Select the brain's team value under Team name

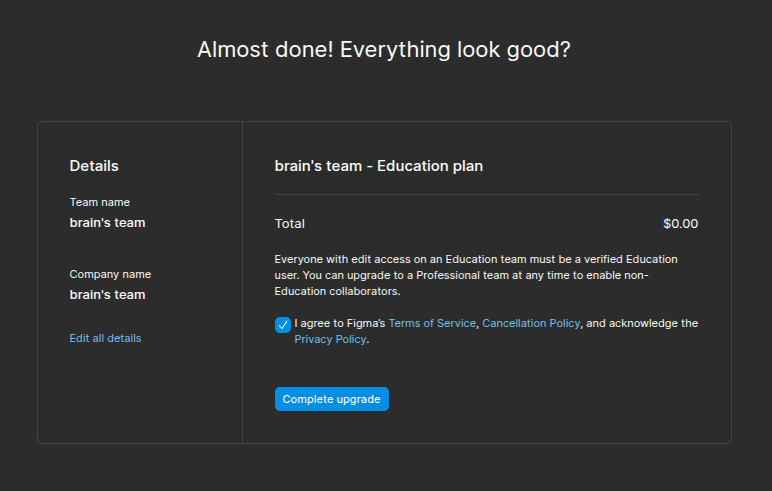[x=107, y=223]
